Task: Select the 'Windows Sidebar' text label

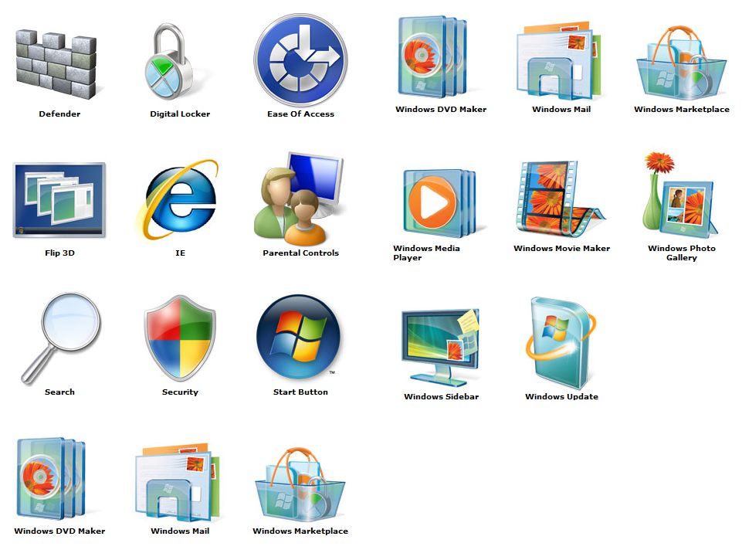Action: 441,397
